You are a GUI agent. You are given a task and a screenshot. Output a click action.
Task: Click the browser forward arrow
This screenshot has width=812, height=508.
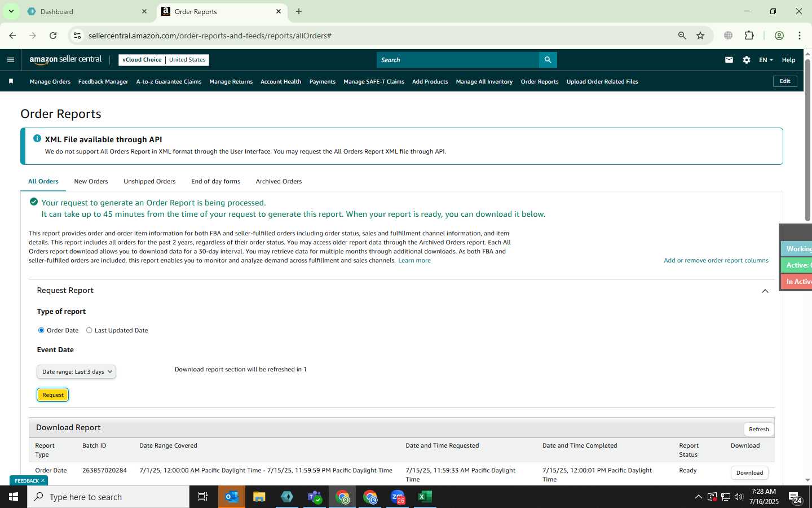coord(33,36)
